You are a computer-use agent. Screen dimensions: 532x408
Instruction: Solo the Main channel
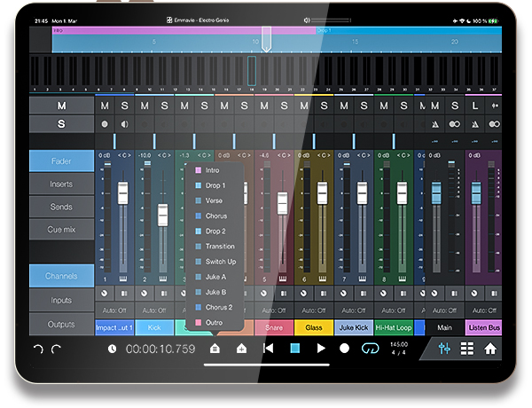(455, 106)
